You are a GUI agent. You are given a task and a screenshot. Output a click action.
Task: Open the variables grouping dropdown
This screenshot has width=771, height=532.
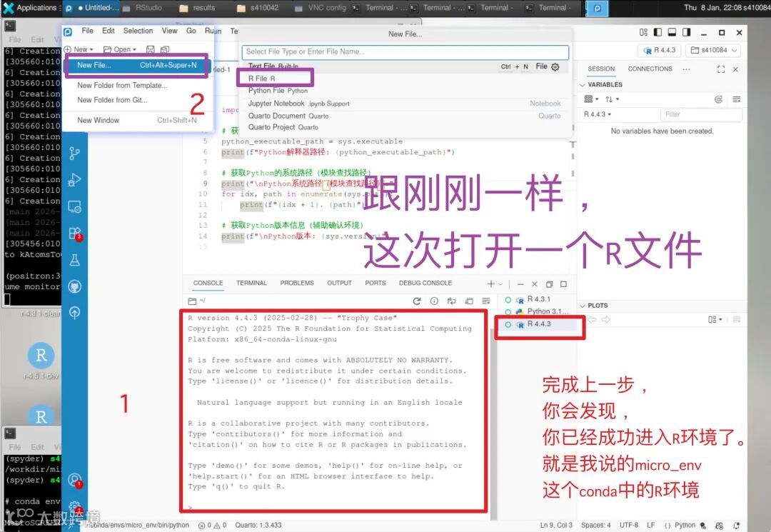(x=591, y=99)
